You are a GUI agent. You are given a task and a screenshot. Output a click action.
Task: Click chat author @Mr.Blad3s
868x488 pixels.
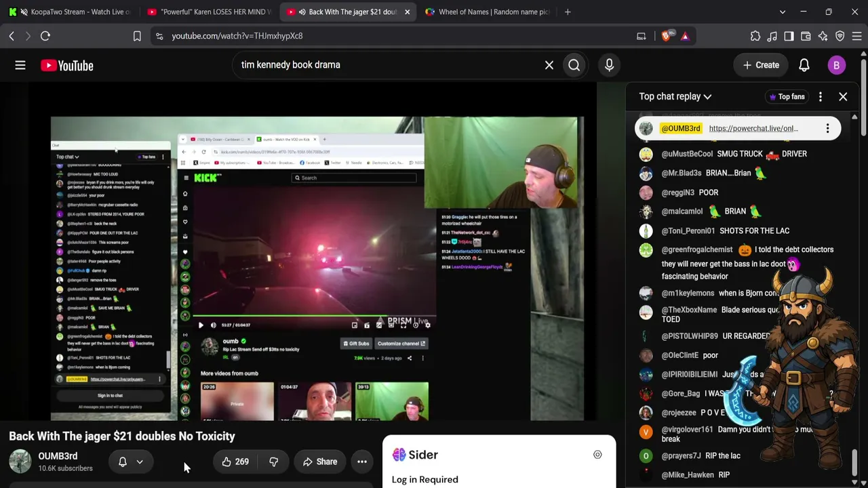point(682,173)
